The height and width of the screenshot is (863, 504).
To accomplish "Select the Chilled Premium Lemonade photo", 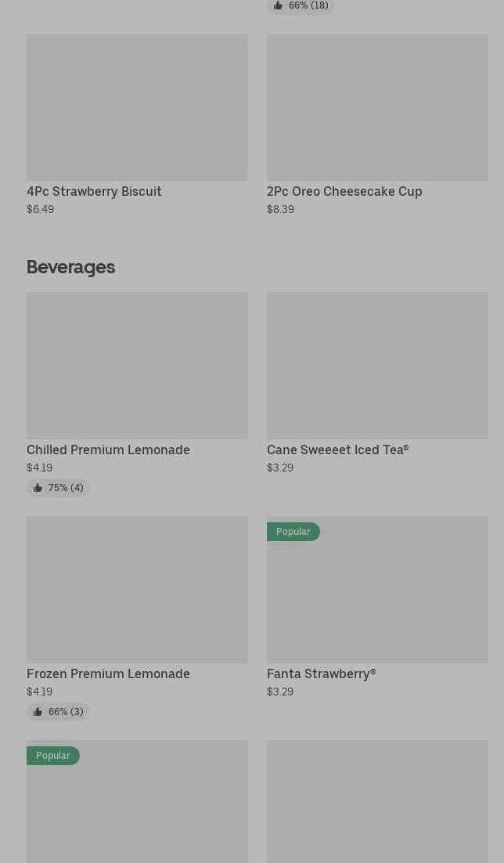I will [x=137, y=366].
